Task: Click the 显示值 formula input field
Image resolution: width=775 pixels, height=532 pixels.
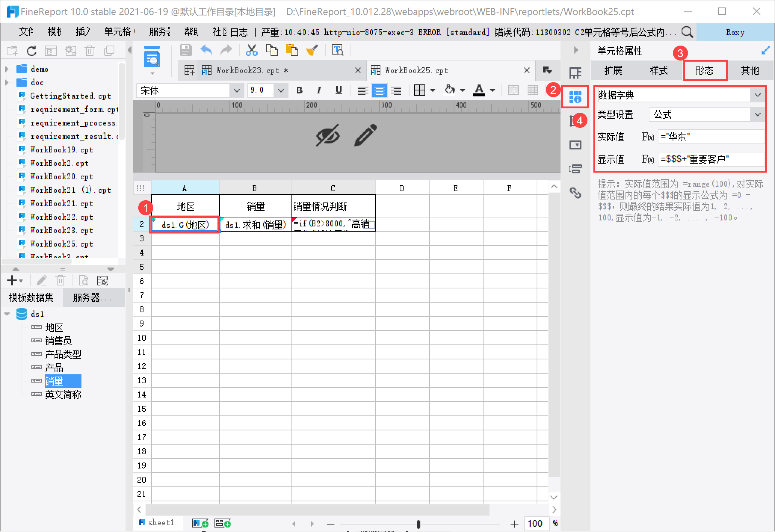Action: point(710,159)
